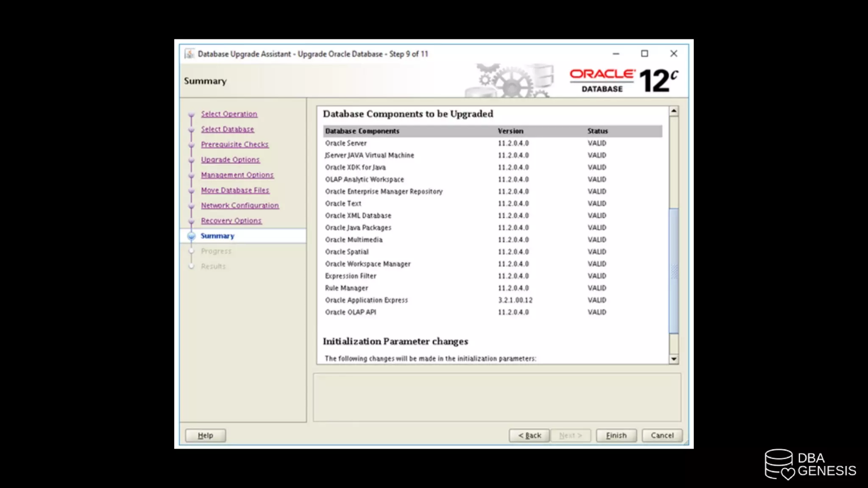Minimize the upgrade assistant window
The width and height of the screenshot is (868, 488).
(616, 54)
